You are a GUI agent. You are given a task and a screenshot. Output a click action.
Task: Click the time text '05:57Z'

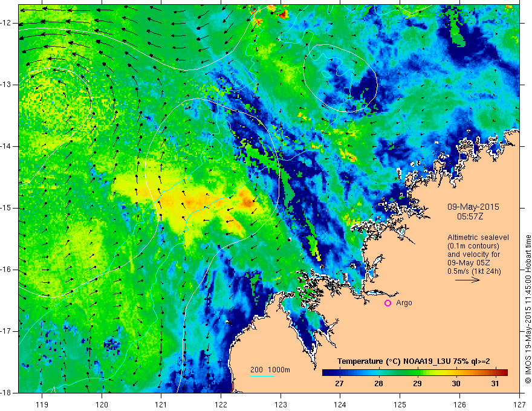[x=470, y=216]
